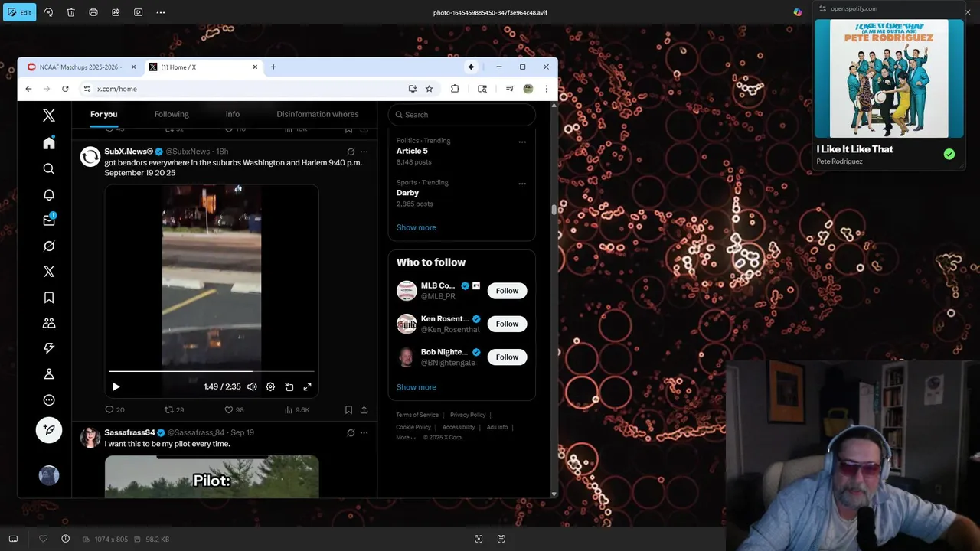Follow the MLB Communications account
The image size is (980, 551).
coord(507,291)
